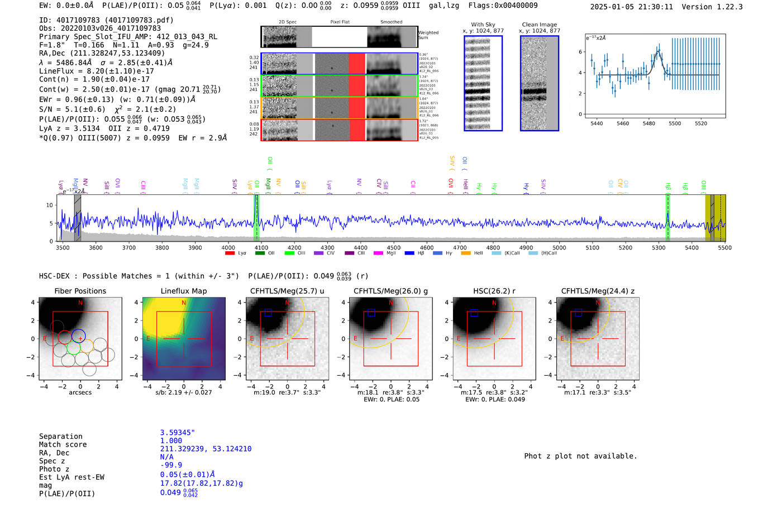Click the dark green OII legend swatch
This screenshot has height=532, width=782.
[260, 253]
